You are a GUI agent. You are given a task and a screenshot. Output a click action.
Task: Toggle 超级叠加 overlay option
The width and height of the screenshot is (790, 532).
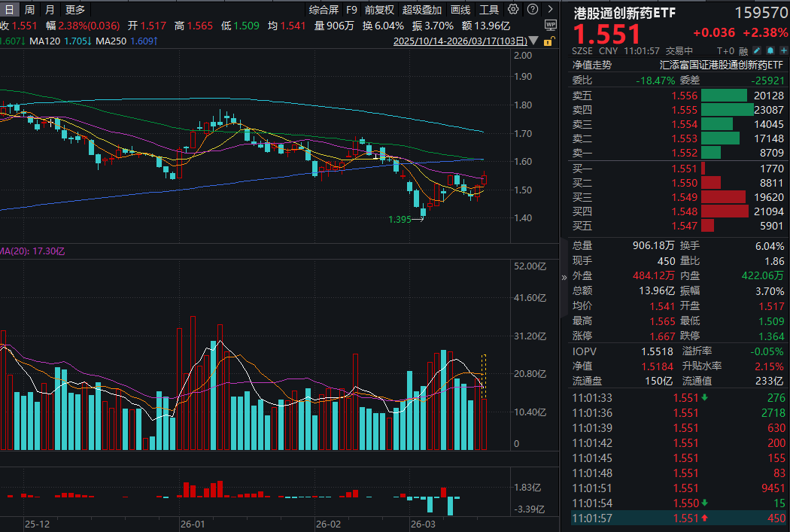[x=422, y=10]
